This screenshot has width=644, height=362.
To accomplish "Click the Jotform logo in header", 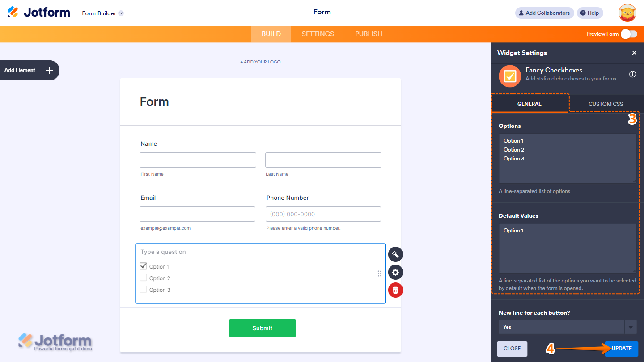I will (x=38, y=12).
